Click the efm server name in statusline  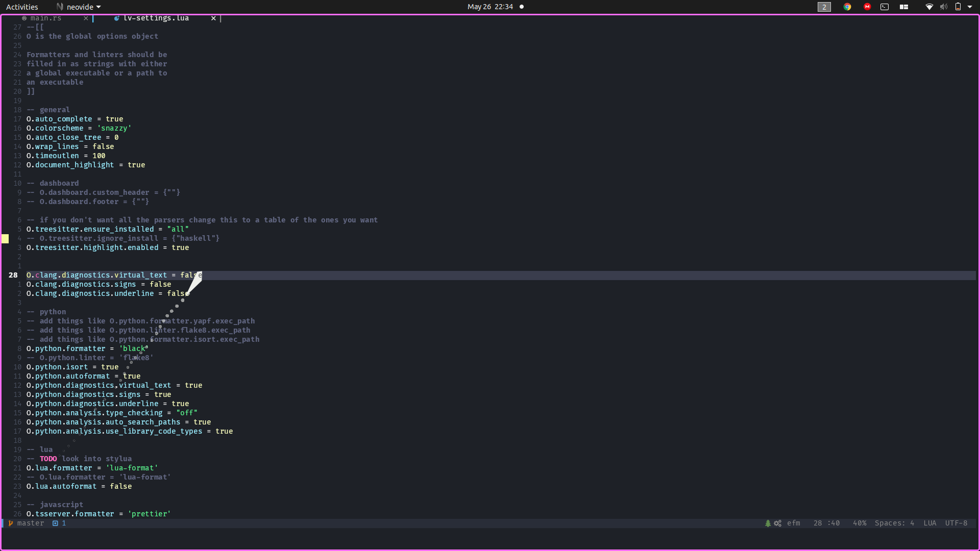(794, 523)
